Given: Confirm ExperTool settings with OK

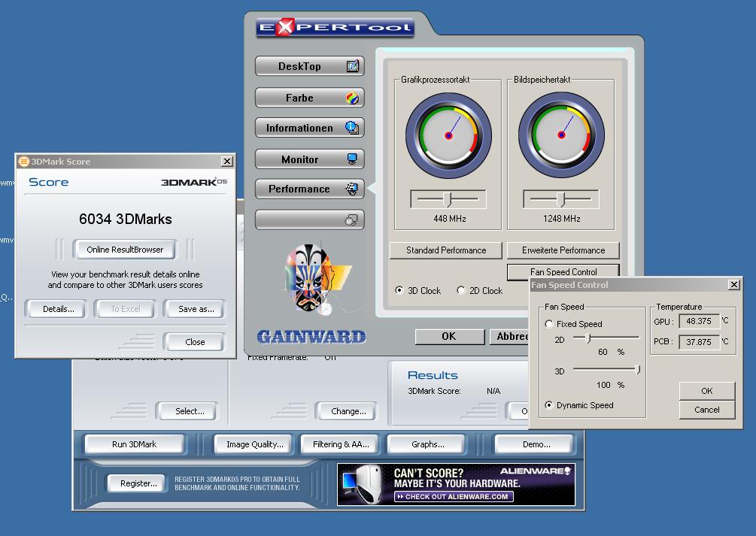Looking at the screenshot, I should click(449, 337).
